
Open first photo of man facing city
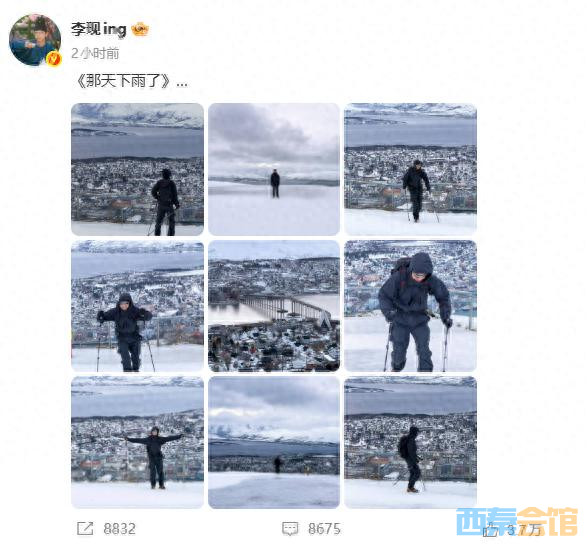tap(137, 169)
